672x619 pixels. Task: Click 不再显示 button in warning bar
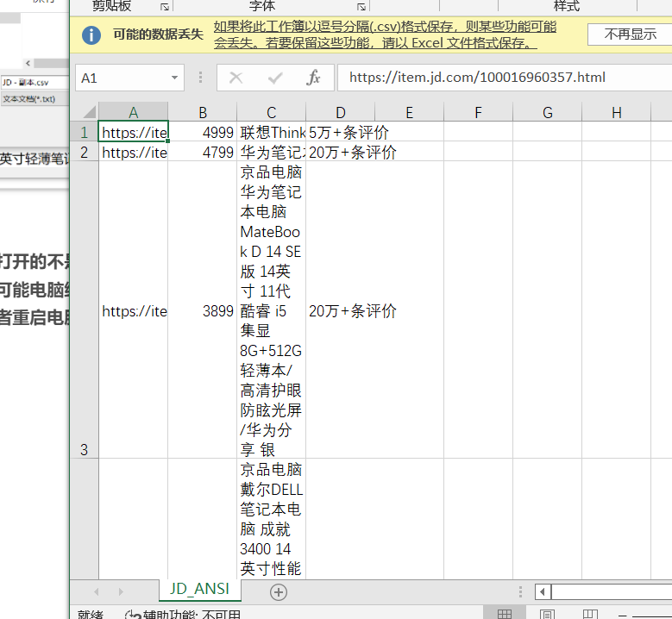tap(630, 34)
